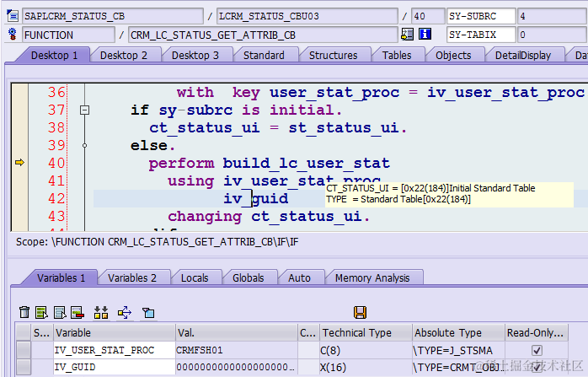The width and height of the screenshot is (588, 377).
Task: Open the Memory Analysis tab
Action: [x=372, y=278]
